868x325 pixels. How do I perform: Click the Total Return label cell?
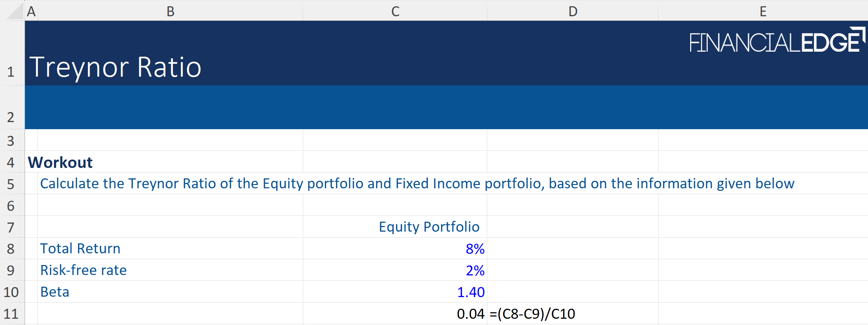[x=80, y=249]
